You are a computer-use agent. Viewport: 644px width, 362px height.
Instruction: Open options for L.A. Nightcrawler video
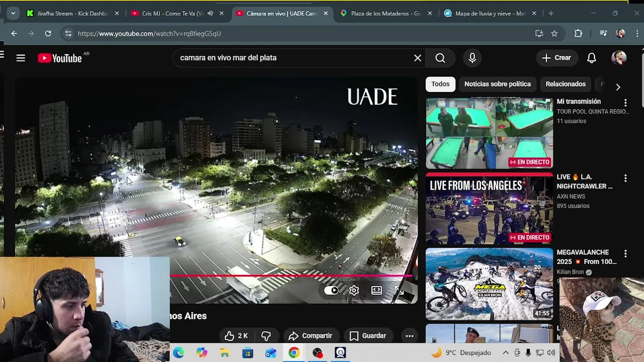click(625, 178)
